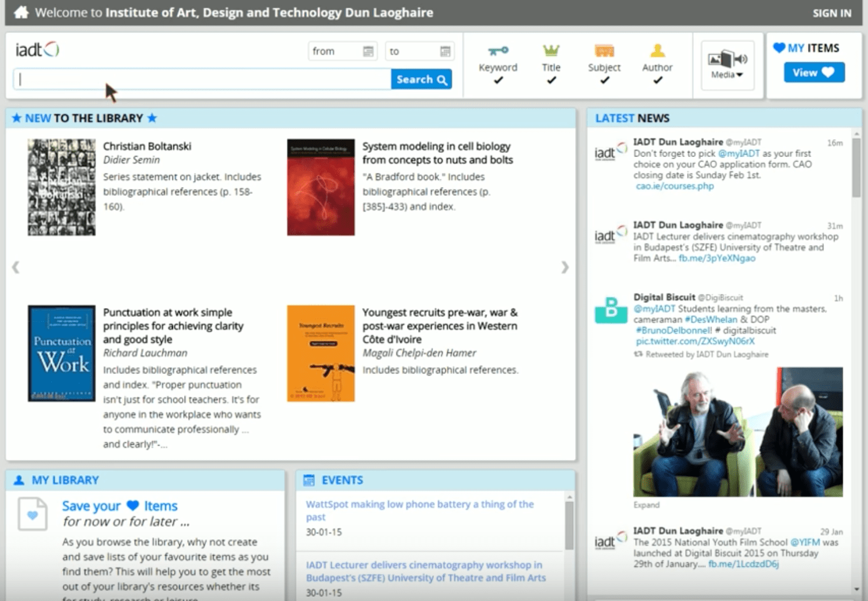Go back in the New to the Library carousel
This screenshot has width=868, height=601.
click(x=15, y=267)
